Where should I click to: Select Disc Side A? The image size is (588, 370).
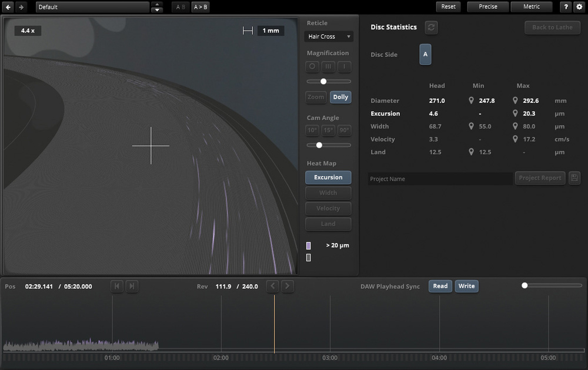(425, 55)
